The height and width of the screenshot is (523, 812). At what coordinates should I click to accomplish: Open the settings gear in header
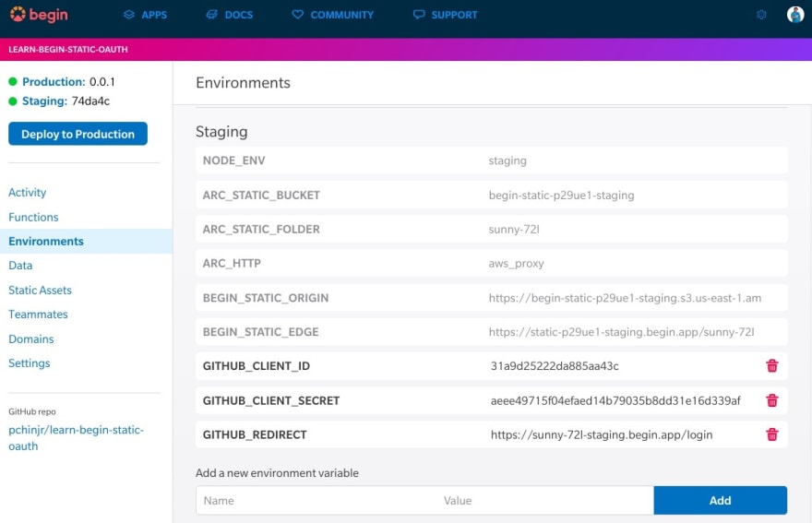coord(761,15)
